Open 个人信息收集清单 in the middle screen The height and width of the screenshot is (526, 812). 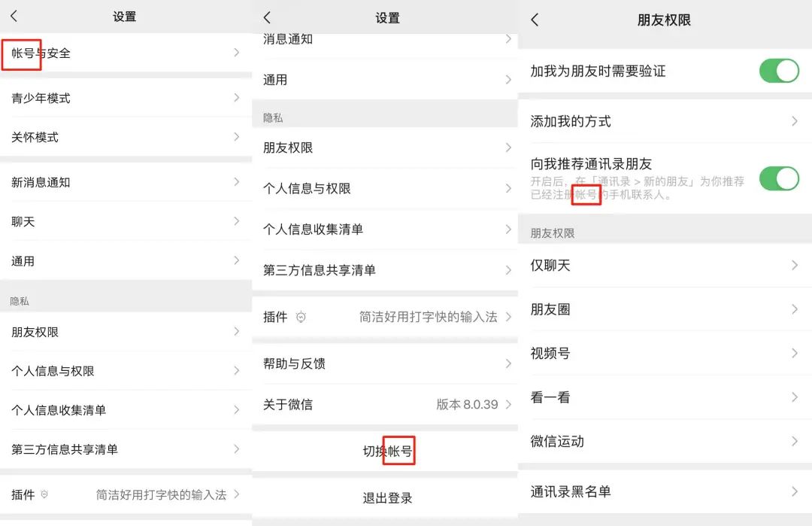(385, 229)
